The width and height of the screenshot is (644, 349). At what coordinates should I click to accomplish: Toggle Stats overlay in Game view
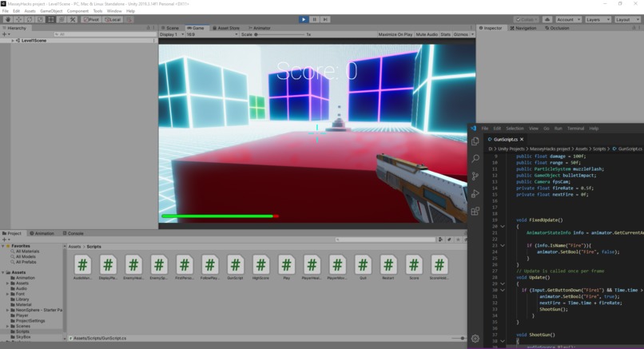(446, 34)
